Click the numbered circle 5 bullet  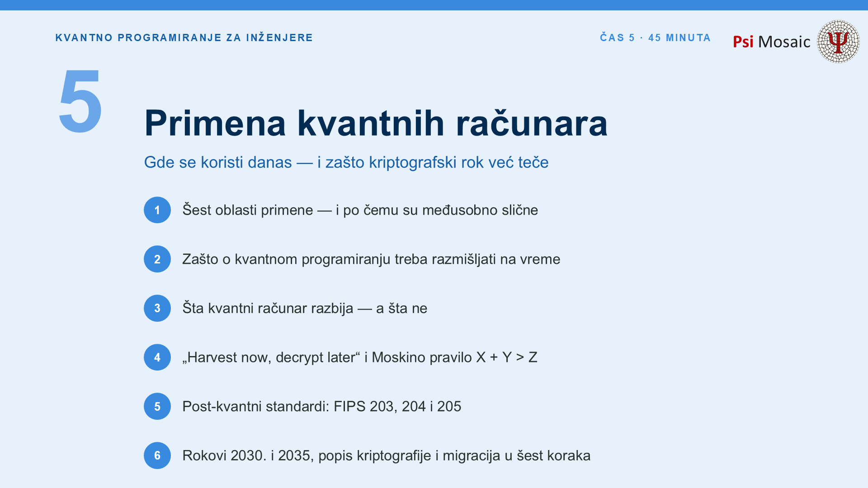[157, 406]
